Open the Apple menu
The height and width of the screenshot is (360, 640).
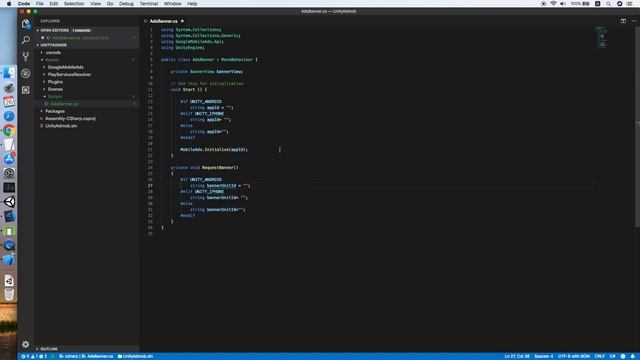(9, 4)
